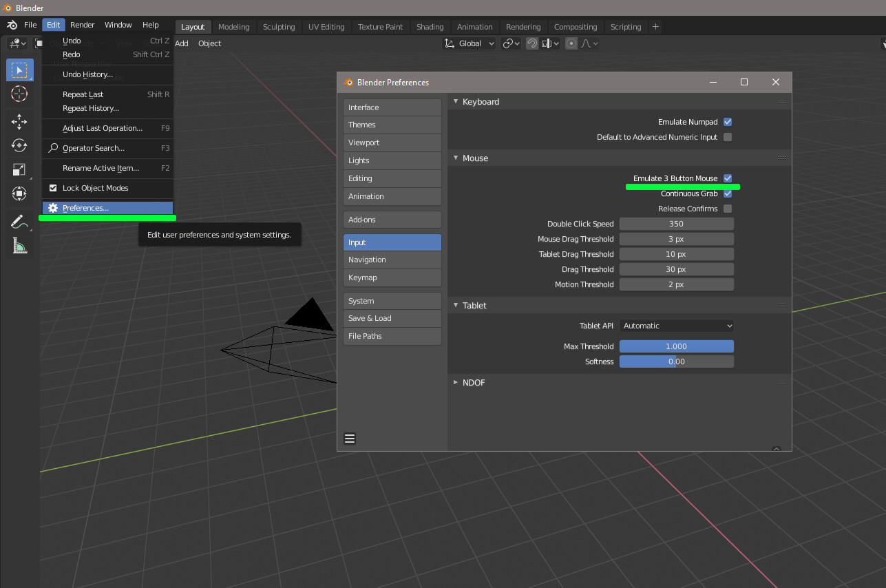This screenshot has width=886, height=588.
Task: Toggle proportional editing icon
Action: click(571, 43)
